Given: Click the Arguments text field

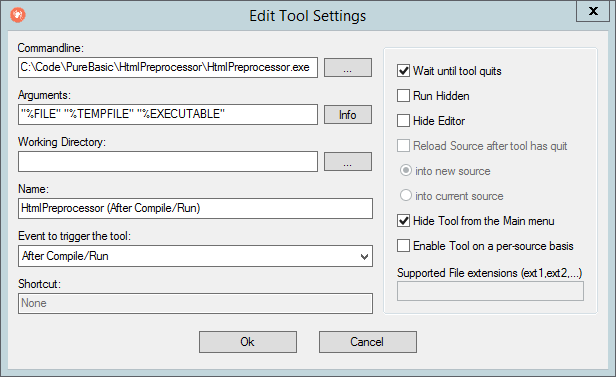Looking at the screenshot, I should [168, 114].
